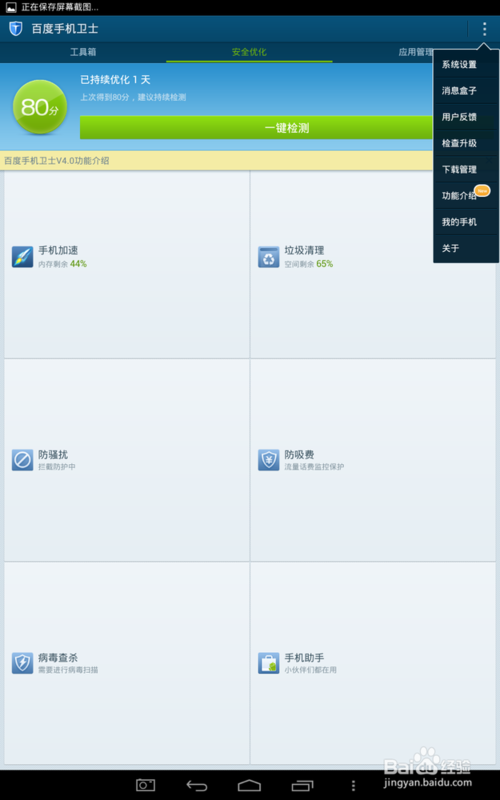Open the 病毒查杀 virus scan icon
Viewport: 500px width, 800px height.
pos(22,663)
